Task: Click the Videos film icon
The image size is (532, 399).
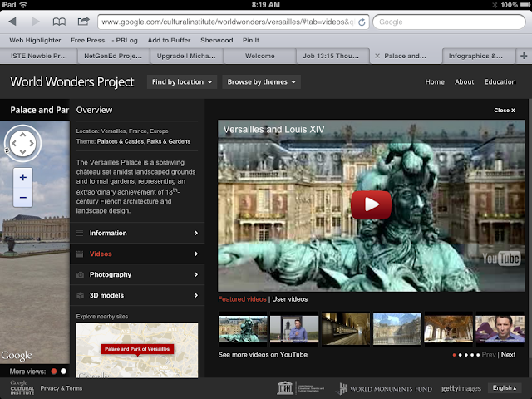Action: [x=80, y=254]
